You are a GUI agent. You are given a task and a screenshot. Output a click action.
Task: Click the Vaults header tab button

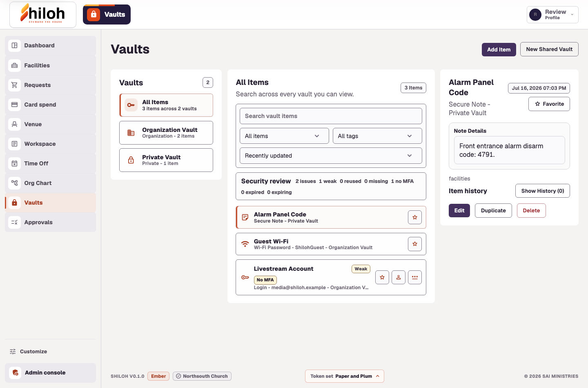click(x=107, y=14)
